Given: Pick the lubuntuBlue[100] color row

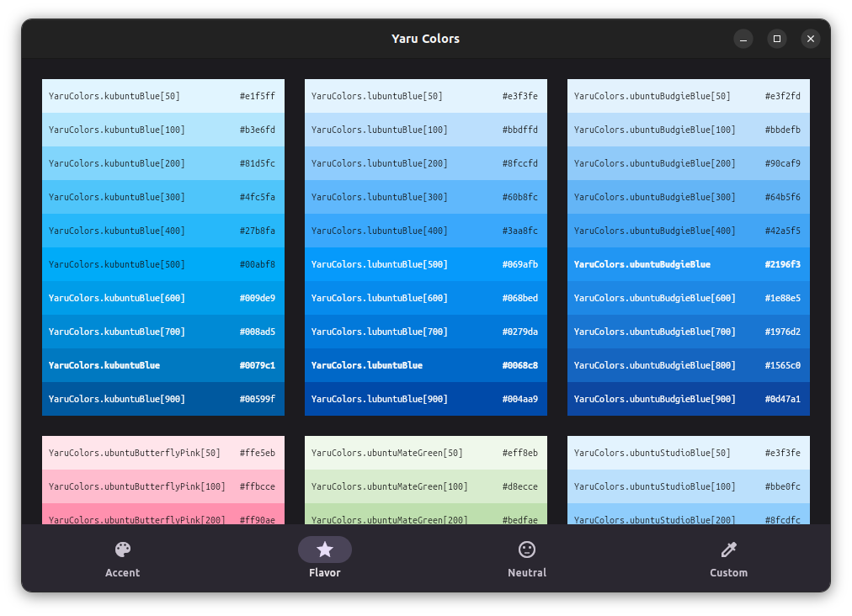Looking at the screenshot, I should pos(426,130).
